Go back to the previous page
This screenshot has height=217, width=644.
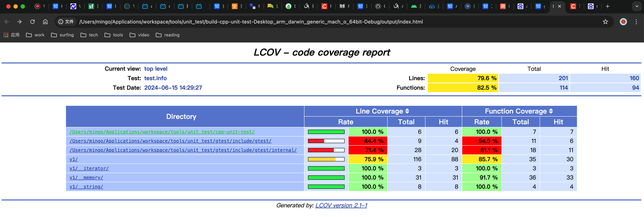pos(7,22)
